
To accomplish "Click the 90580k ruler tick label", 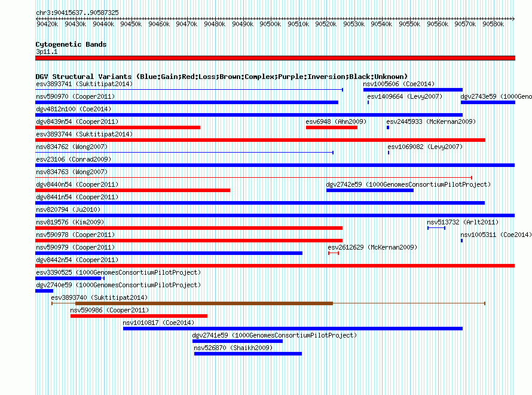I will click(x=493, y=24).
